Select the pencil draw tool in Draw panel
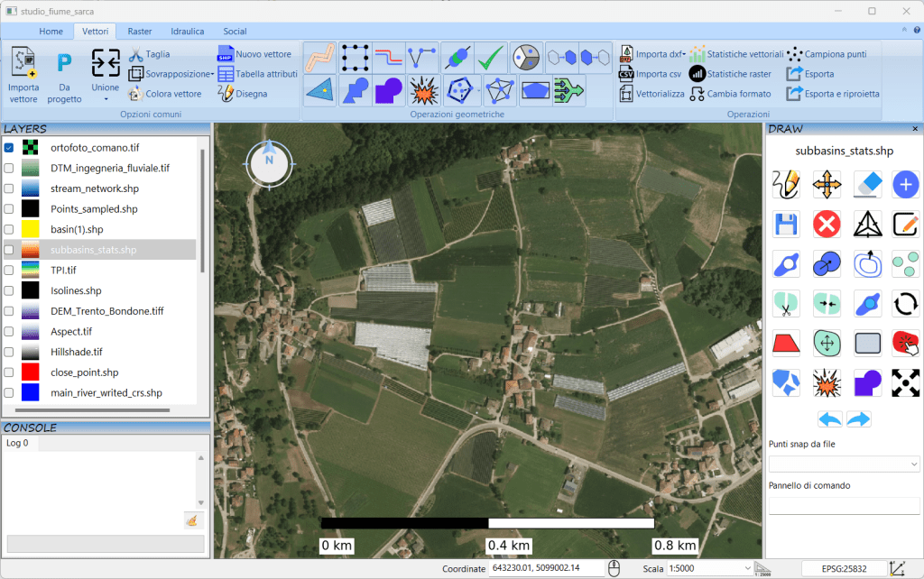Screen dimensions: 924x579 click(x=787, y=184)
